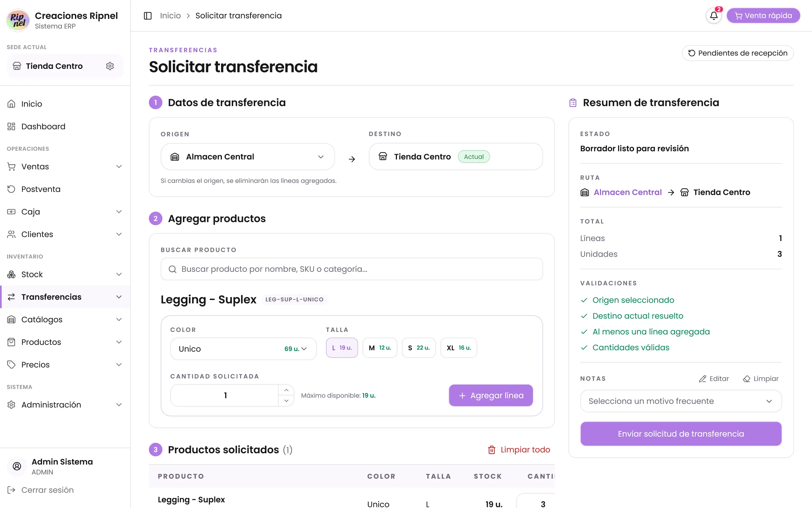Click the Buscar producto search field

(x=351, y=269)
